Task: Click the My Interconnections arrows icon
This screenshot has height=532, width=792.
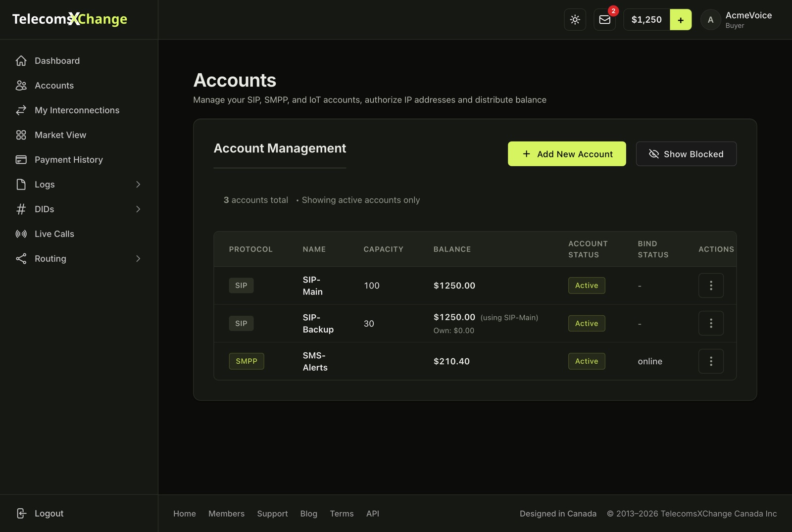Action: (21, 110)
